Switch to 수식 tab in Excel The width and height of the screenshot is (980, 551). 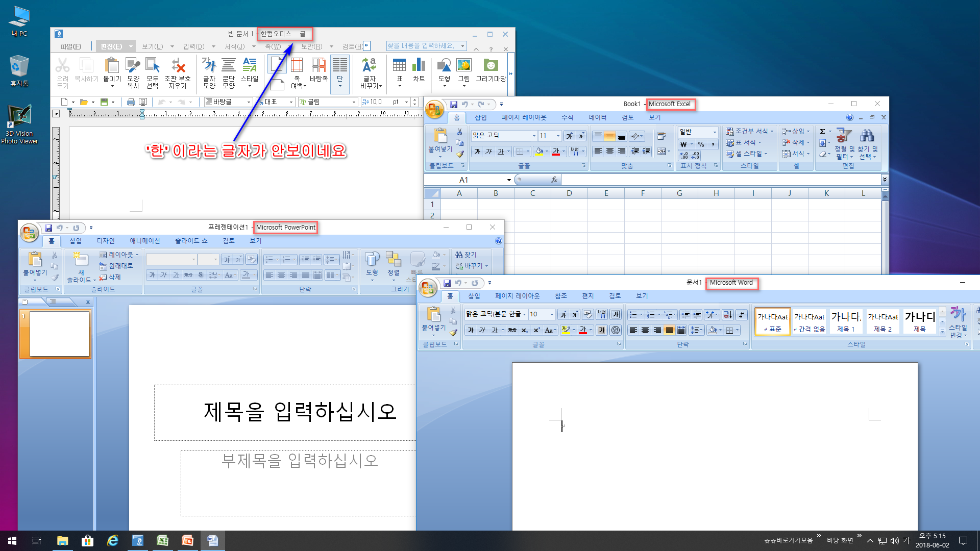[567, 117]
